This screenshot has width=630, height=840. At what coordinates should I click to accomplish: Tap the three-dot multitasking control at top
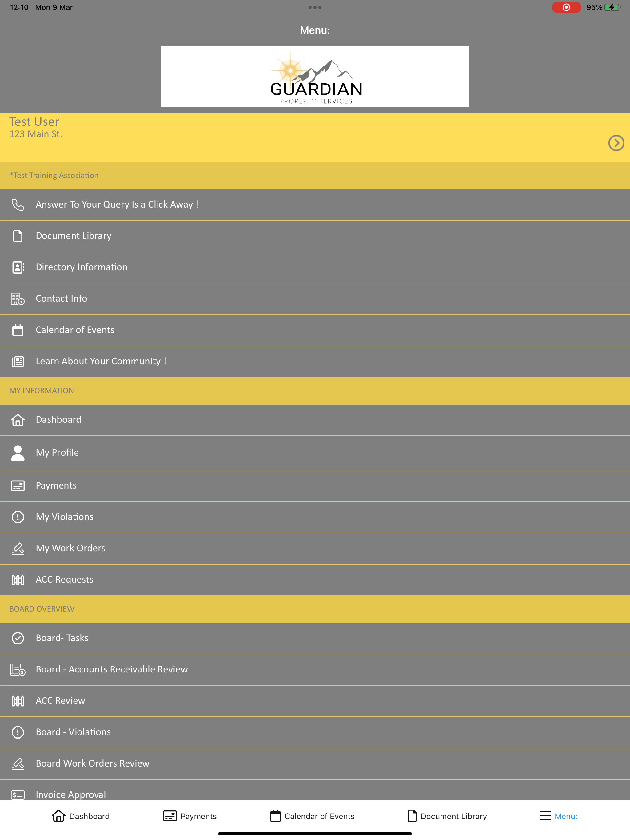[x=315, y=7]
